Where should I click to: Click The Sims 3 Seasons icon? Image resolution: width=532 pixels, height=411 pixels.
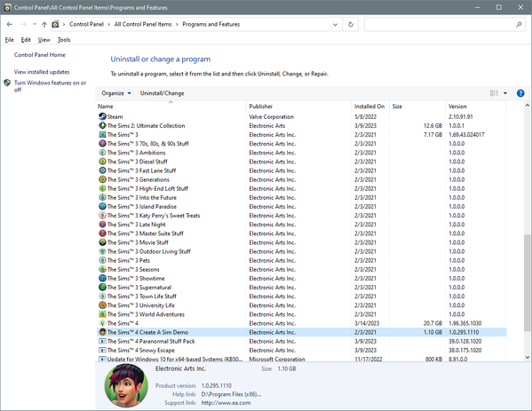point(102,269)
